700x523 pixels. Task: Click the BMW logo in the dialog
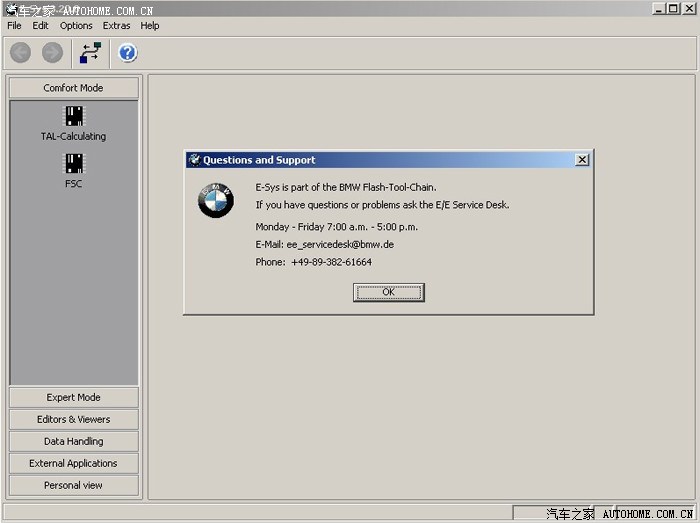point(215,200)
